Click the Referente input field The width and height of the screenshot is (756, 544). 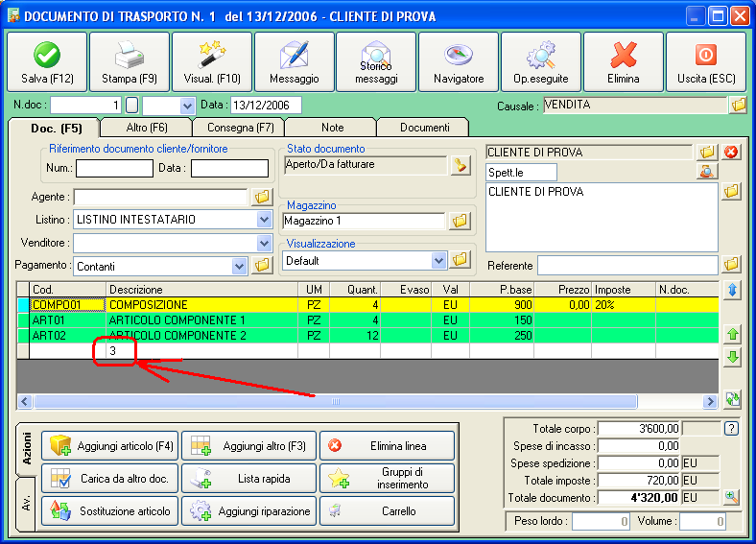pyautogui.click(x=626, y=265)
